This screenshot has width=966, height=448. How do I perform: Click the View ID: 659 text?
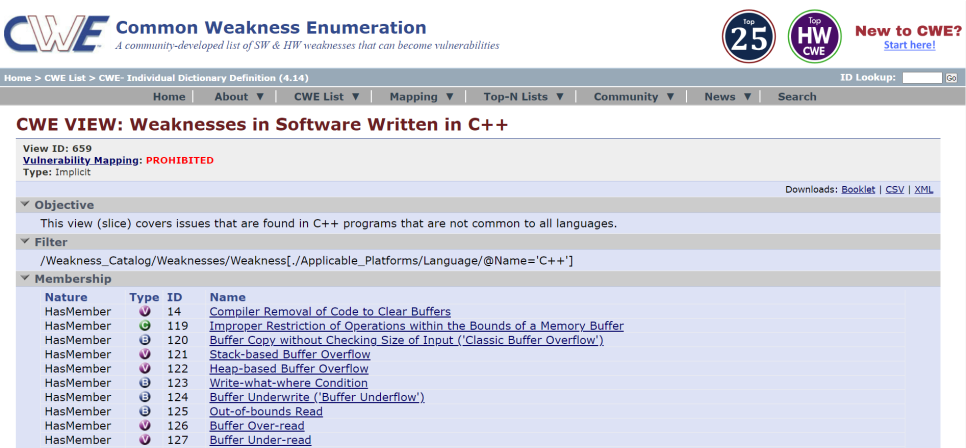click(57, 149)
